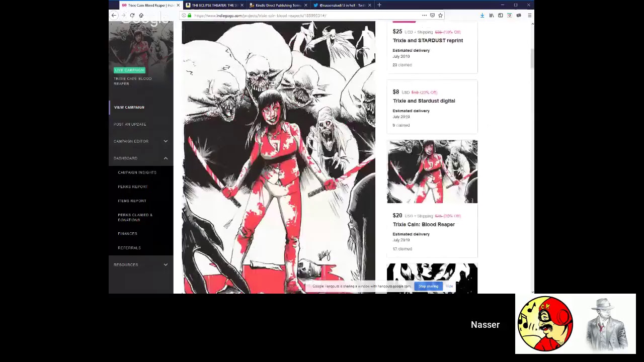This screenshot has width=644, height=362.
Task: Click the browser back arrow
Action: tap(114, 16)
